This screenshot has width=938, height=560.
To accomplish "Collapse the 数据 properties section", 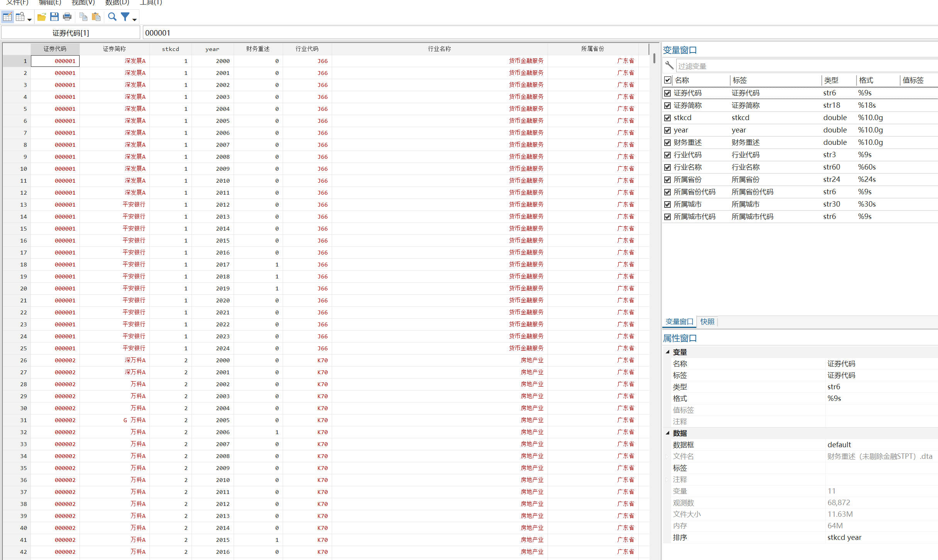I will click(667, 433).
